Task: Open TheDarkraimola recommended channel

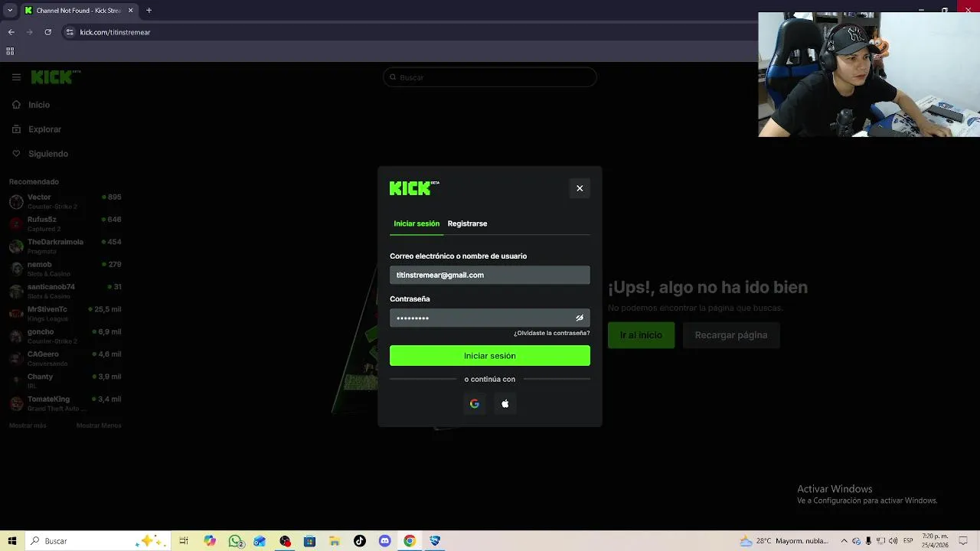Action: coord(65,246)
